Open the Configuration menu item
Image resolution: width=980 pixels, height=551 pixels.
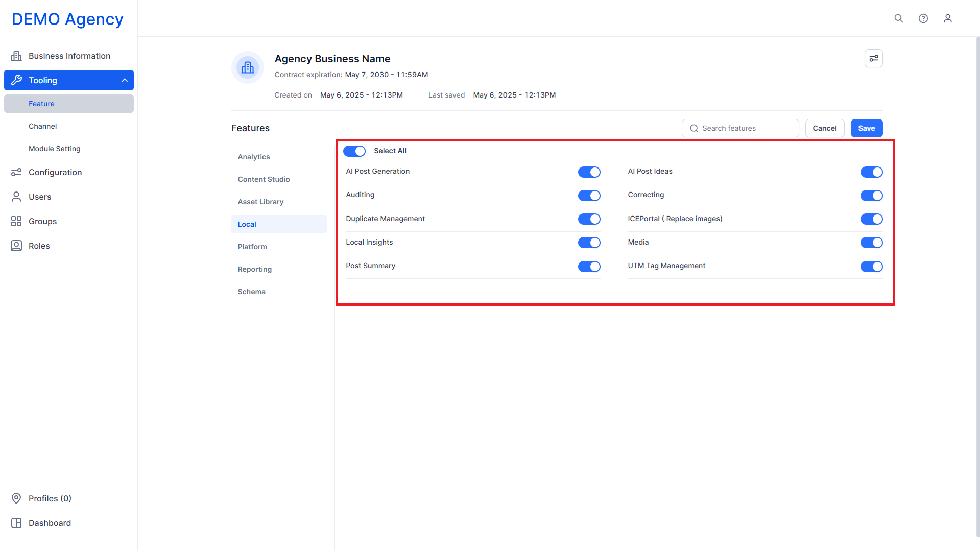tap(69, 172)
